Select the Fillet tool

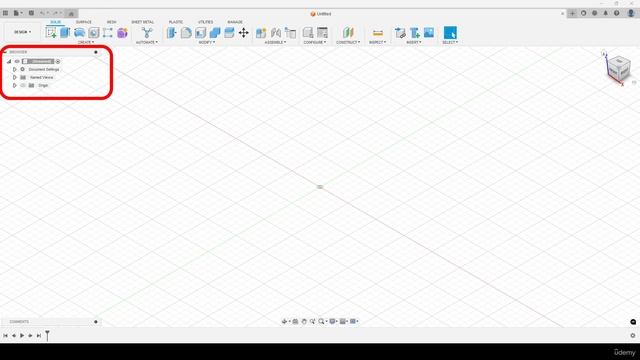click(x=186, y=33)
